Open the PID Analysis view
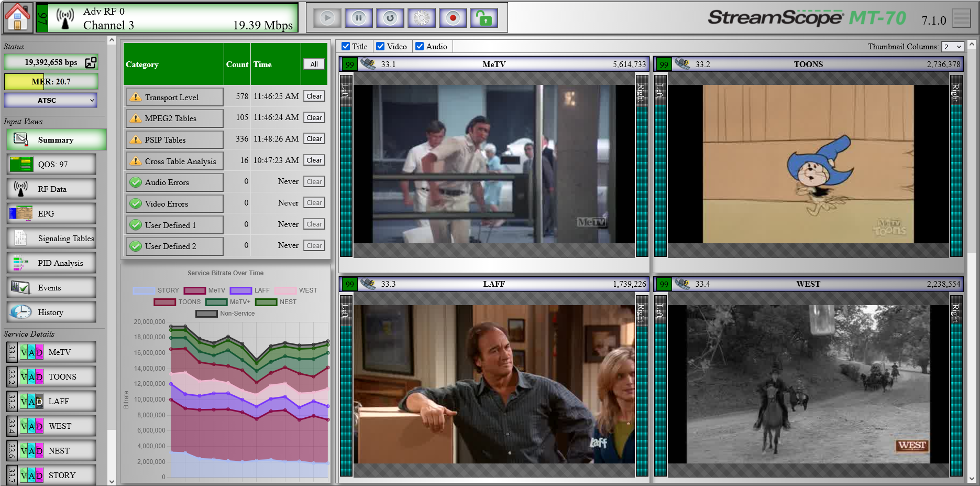980x486 pixels. 51,263
